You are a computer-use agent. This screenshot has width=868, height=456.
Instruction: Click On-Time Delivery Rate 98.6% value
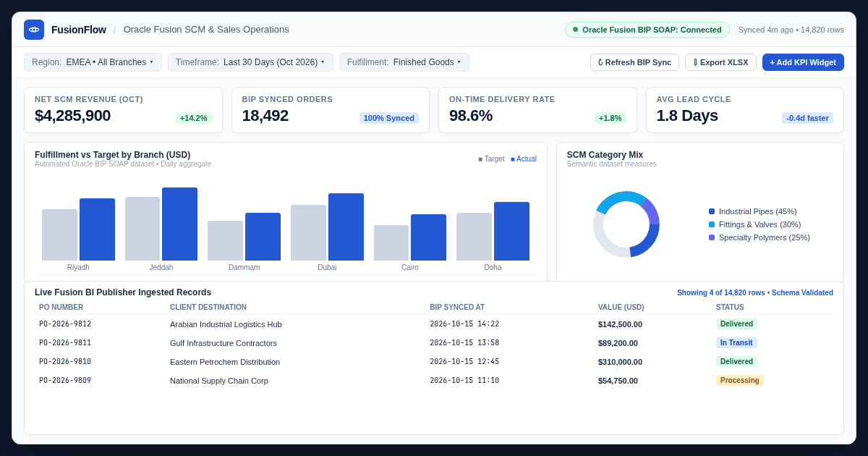(x=471, y=116)
